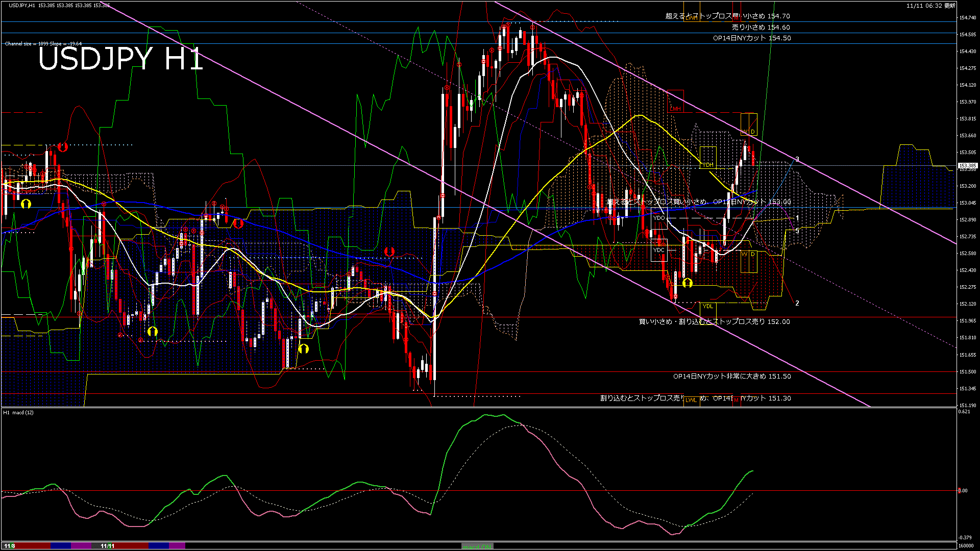The height and width of the screenshot is (551, 980).
Task: Click the projection endpoint numbered 3
Action: pos(797,160)
